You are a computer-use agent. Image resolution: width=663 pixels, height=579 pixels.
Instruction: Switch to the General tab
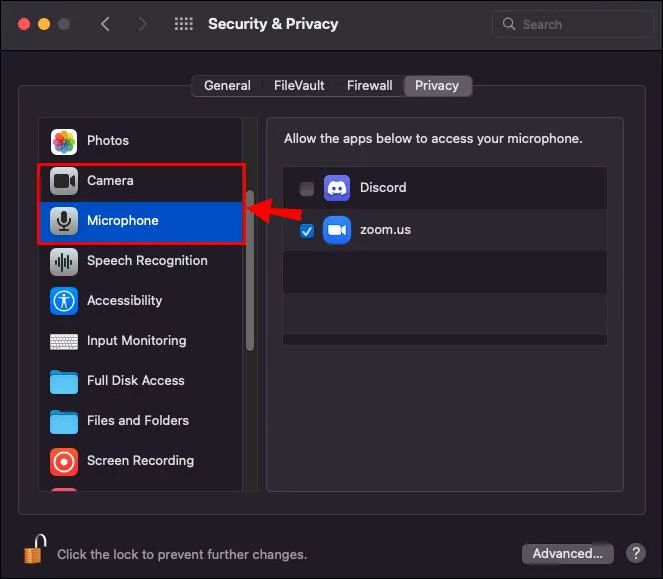point(227,86)
